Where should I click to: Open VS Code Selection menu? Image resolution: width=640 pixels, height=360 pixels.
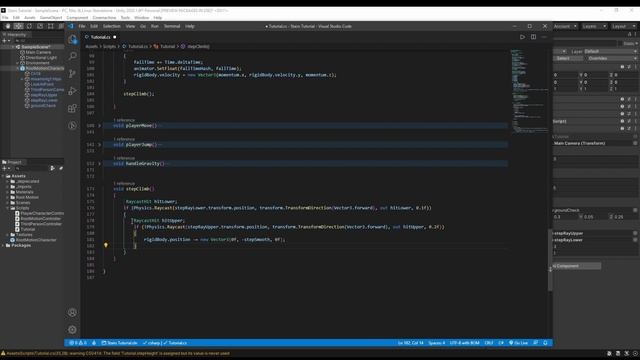(111, 26)
